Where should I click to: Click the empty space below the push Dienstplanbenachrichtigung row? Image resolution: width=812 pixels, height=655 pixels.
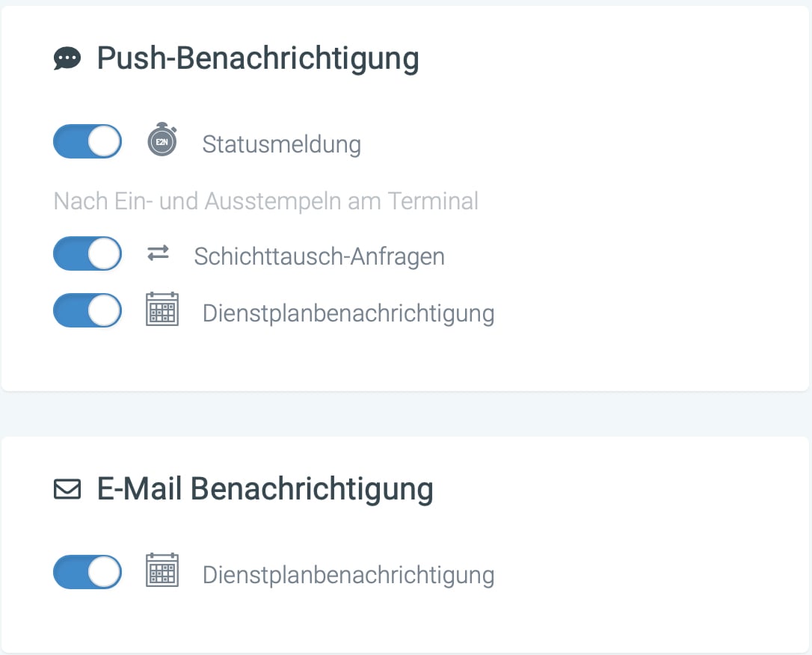click(x=406, y=359)
